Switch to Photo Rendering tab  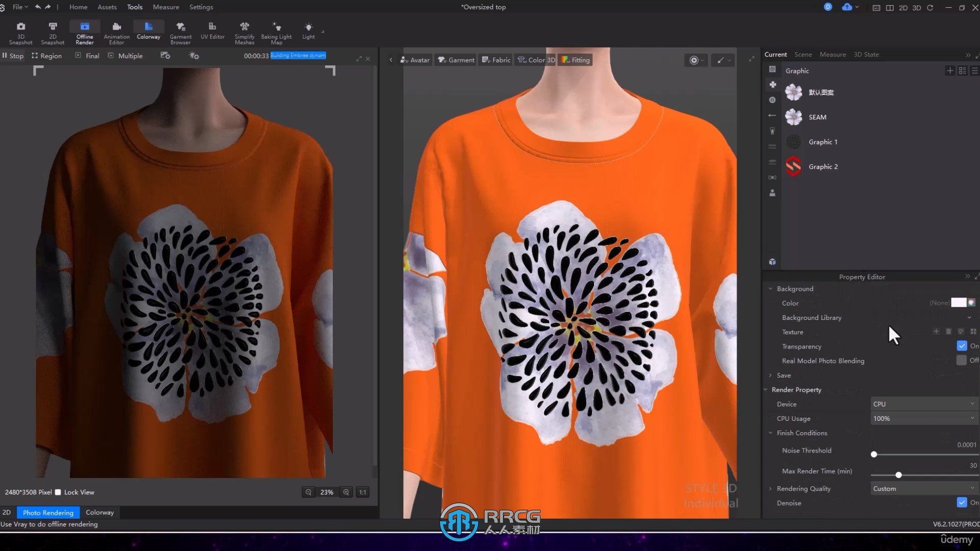coord(48,512)
